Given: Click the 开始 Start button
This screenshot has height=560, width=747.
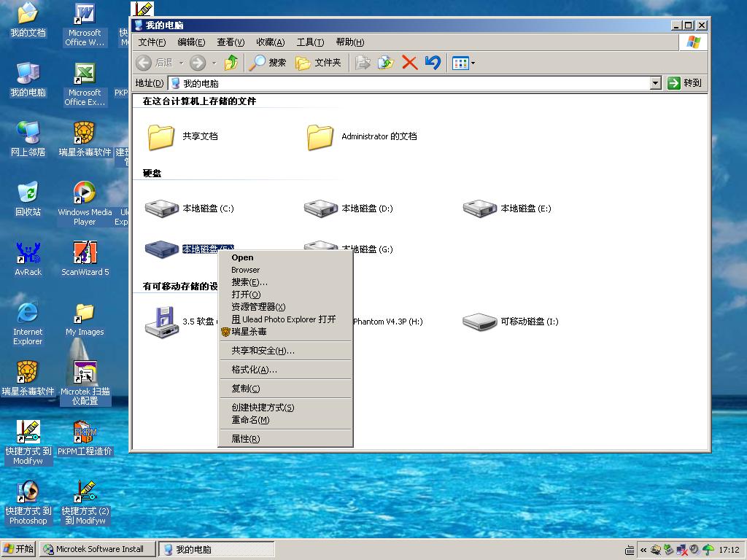Looking at the screenshot, I should point(19,549).
